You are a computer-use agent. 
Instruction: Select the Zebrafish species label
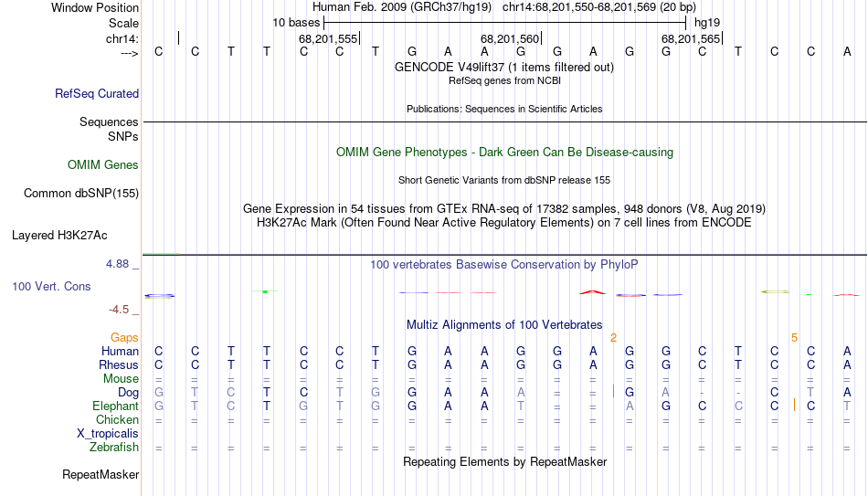(x=114, y=447)
